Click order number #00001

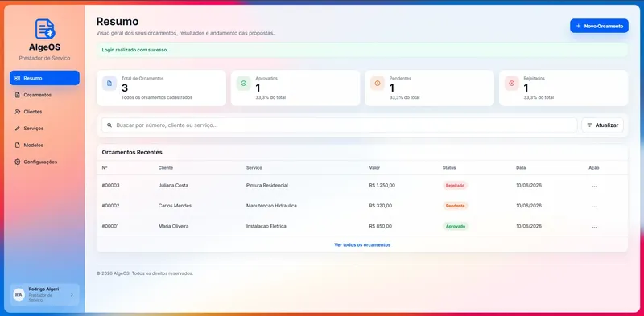[x=110, y=226]
